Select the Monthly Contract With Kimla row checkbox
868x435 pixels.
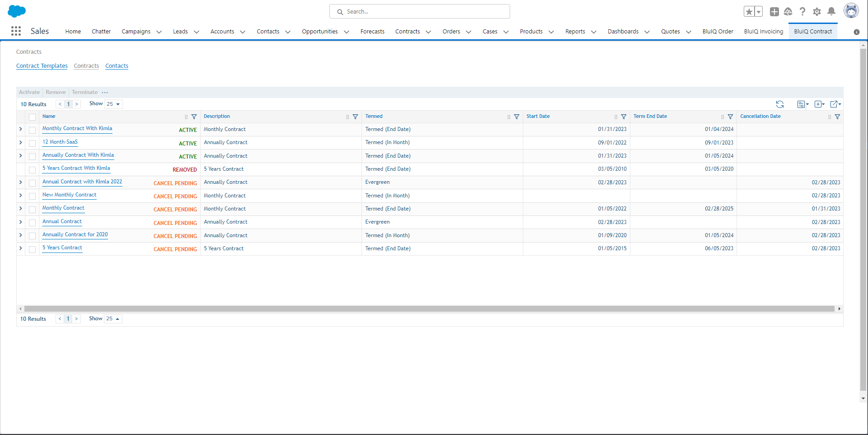tap(32, 130)
